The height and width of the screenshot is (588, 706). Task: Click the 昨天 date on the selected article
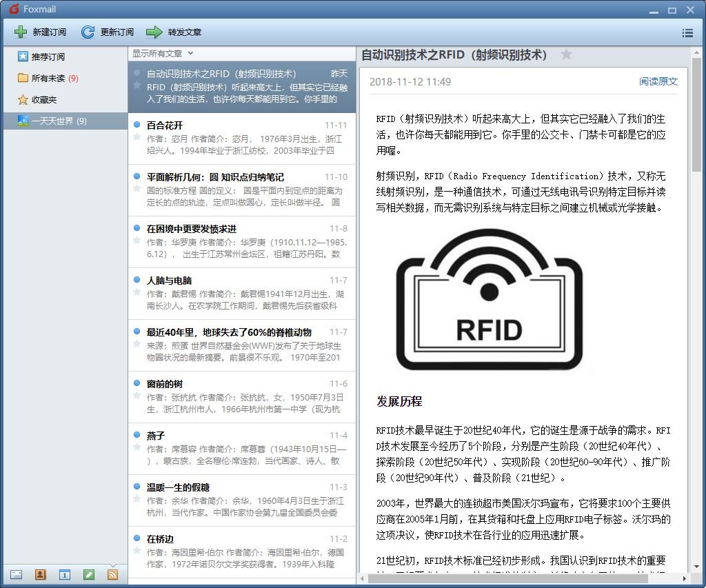339,73
